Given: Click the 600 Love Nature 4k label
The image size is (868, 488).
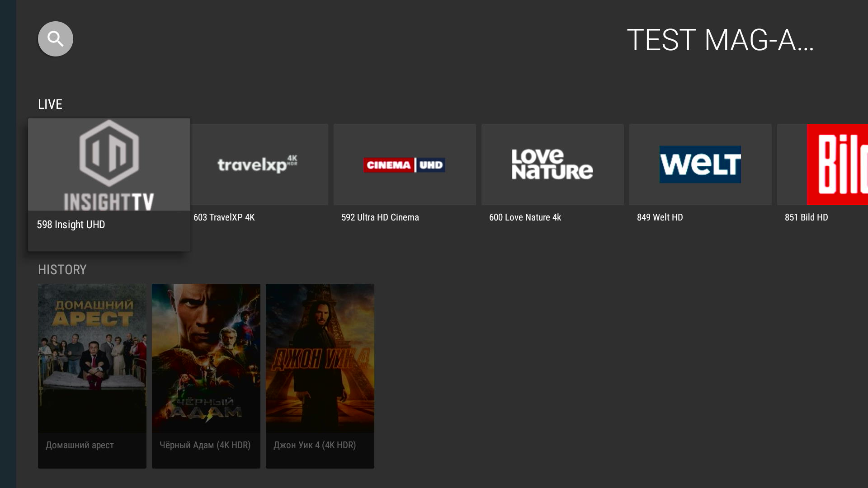Looking at the screenshot, I should pos(525,217).
